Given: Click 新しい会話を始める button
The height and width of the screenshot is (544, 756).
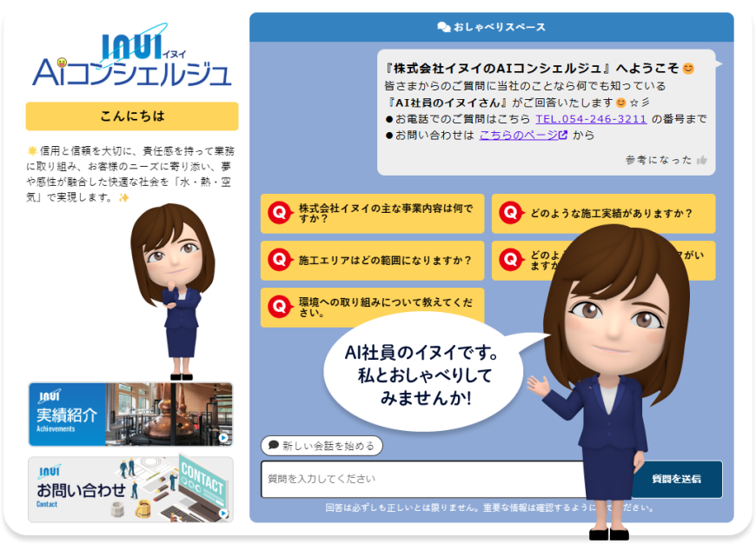Looking at the screenshot, I should coord(322,446).
